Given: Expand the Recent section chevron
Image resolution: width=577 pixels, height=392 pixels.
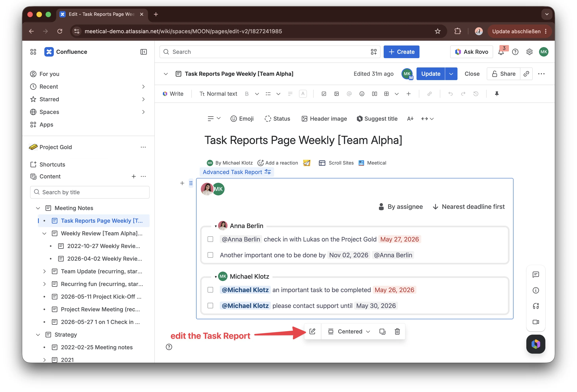Looking at the screenshot, I should [x=143, y=87].
